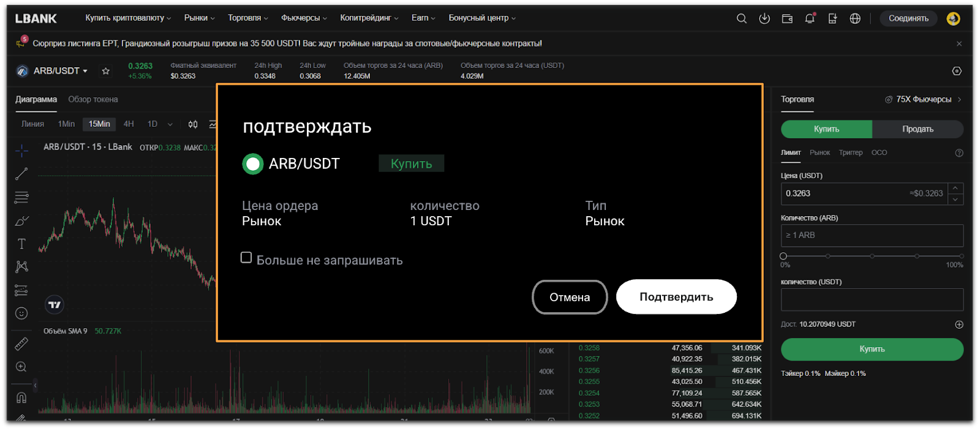Image resolution: width=980 pixels, height=431 pixels.
Task: Check the 'Больше не запрашивать' checkbox
Action: pos(246,258)
